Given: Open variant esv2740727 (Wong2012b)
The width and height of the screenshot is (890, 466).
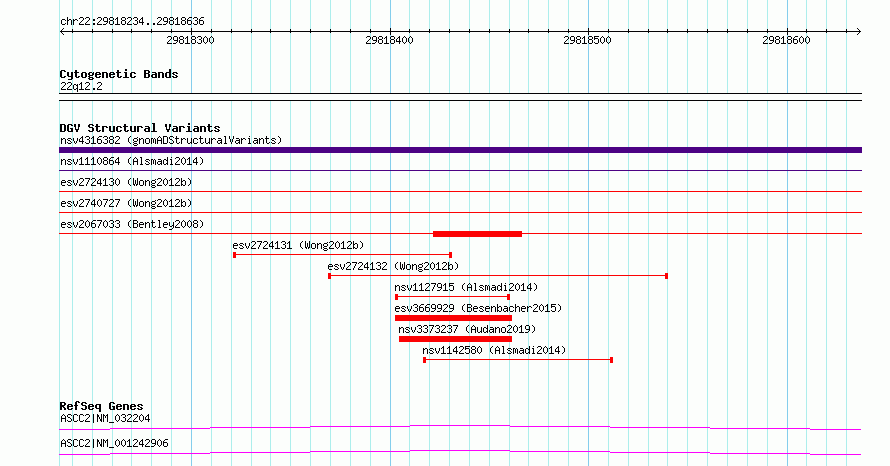Looking at the screenshot, I should (126, 203).
